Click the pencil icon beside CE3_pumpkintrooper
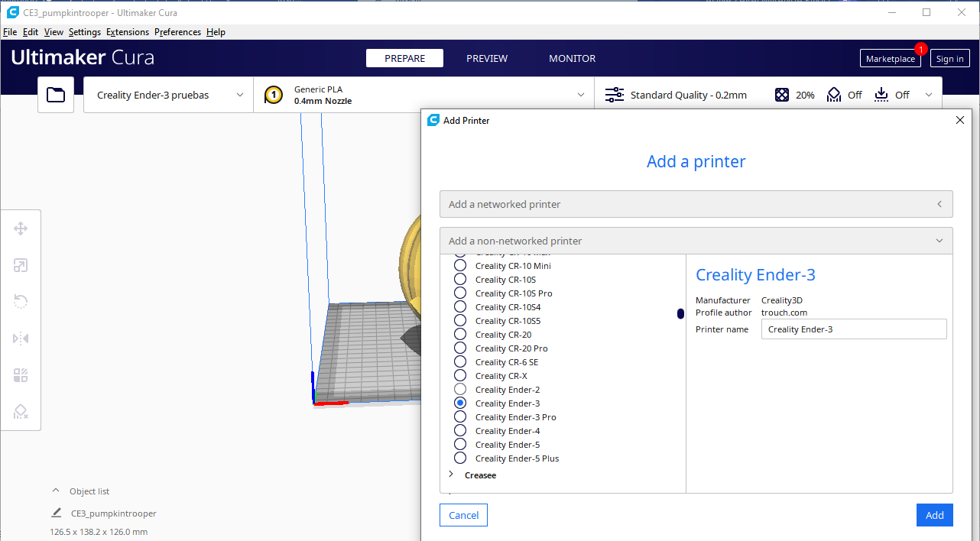This screenshot has height=541, width=980. (57, 513)
